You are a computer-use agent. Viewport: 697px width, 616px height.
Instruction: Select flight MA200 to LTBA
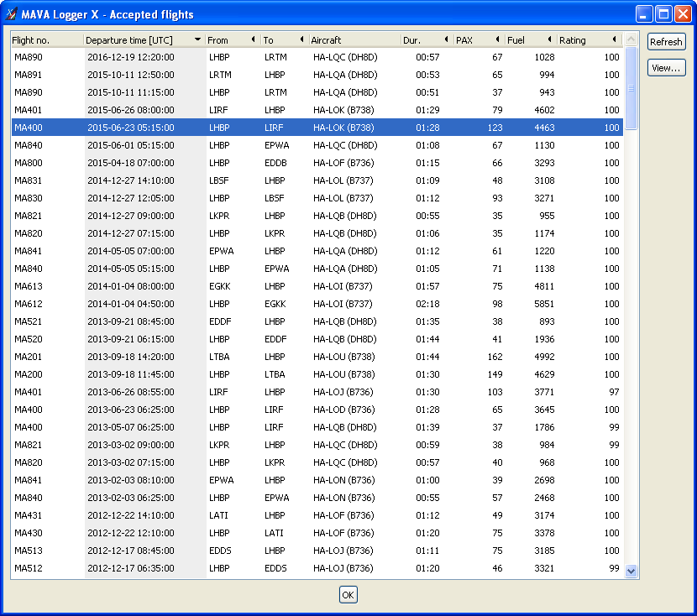click(x=317, y=374)
